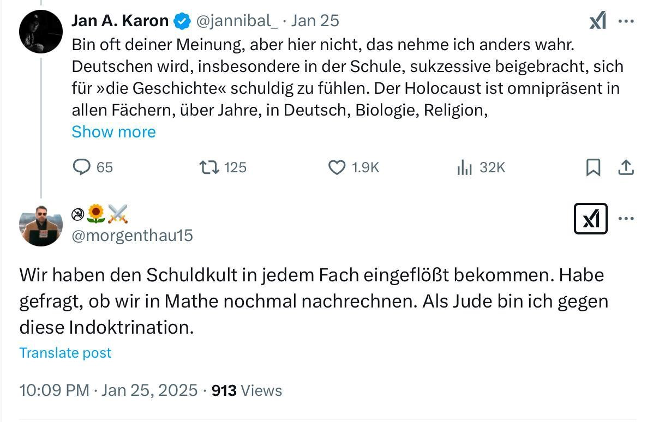Click Translate post link
Image resolution: width=654 pixels, height=422 pixels.
(x=65, y=353)
